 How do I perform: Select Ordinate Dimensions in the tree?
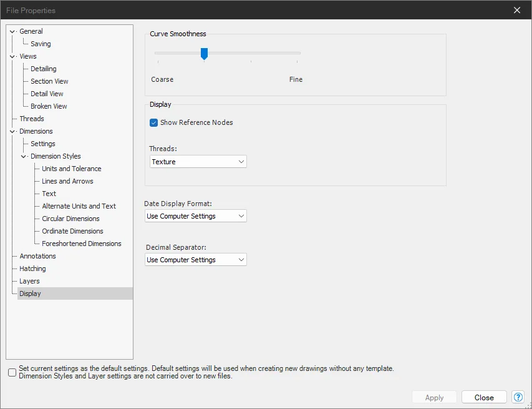coord(72,231)
